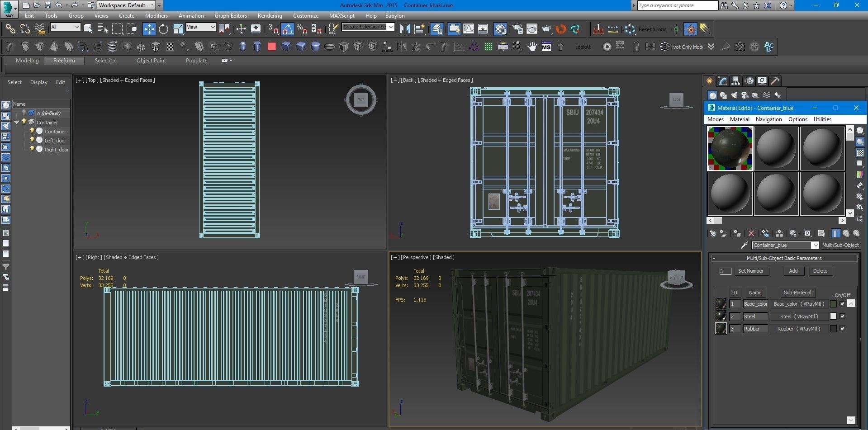Toggle Show Shaded Material in Viewport
This screenshot has width=868, height=430.
821,233
